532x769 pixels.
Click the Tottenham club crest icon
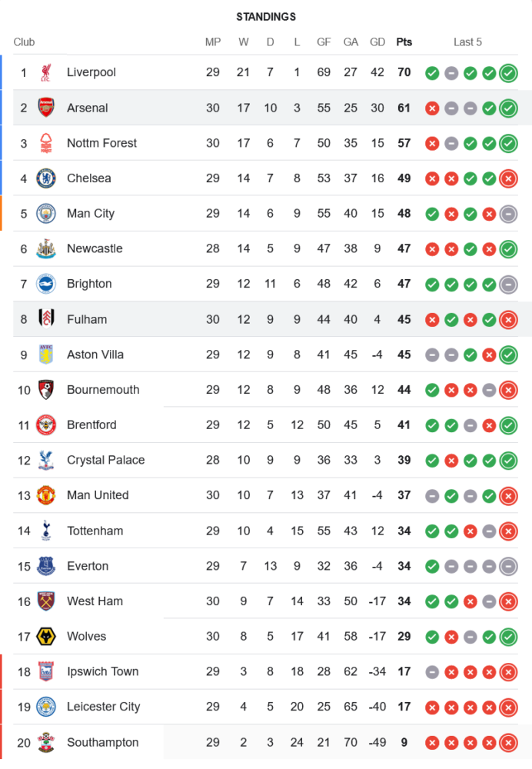pyautogui.click(x=46, y=531)
